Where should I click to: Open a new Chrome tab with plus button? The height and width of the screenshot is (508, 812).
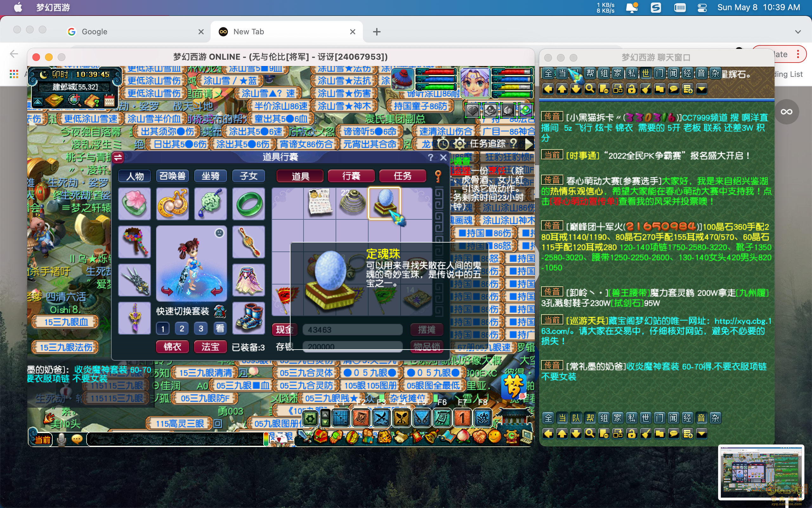377,31
